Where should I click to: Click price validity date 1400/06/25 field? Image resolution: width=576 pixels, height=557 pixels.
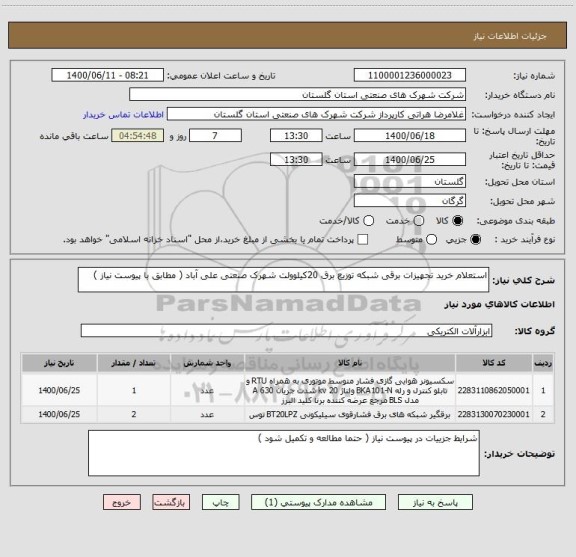(410, 159)
